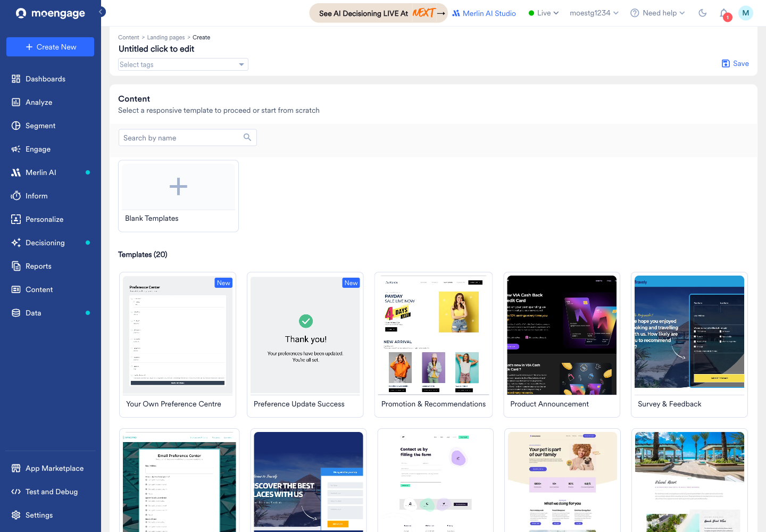Open the Settings menu label
The image size is (766, 532).
pyautogui.click(x=39, y=515)
